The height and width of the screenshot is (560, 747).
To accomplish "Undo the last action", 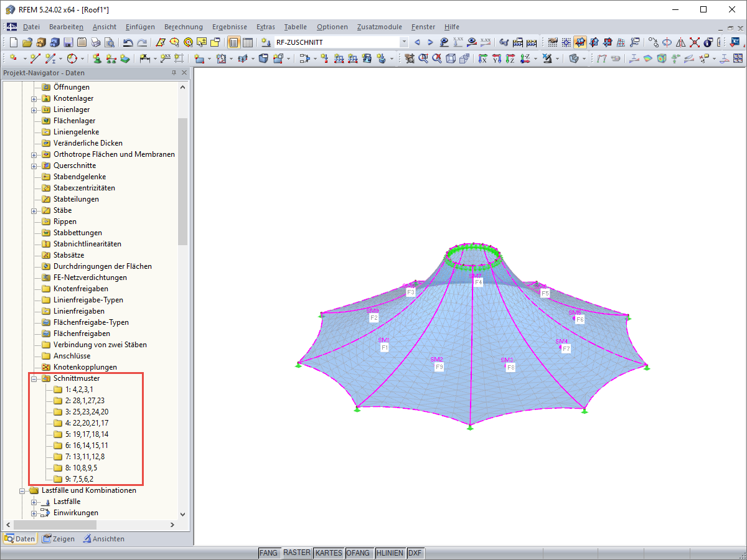I will (128, 42).
